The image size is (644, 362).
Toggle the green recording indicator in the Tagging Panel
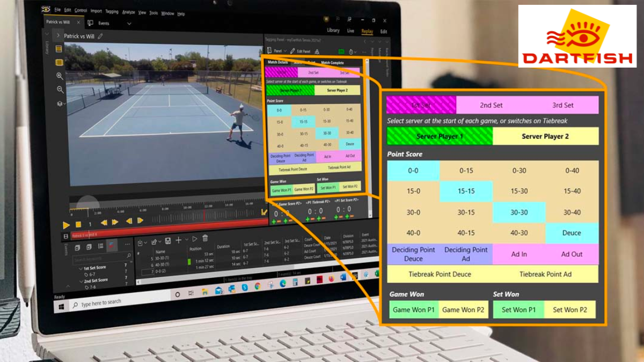click(x=341, y=51)
